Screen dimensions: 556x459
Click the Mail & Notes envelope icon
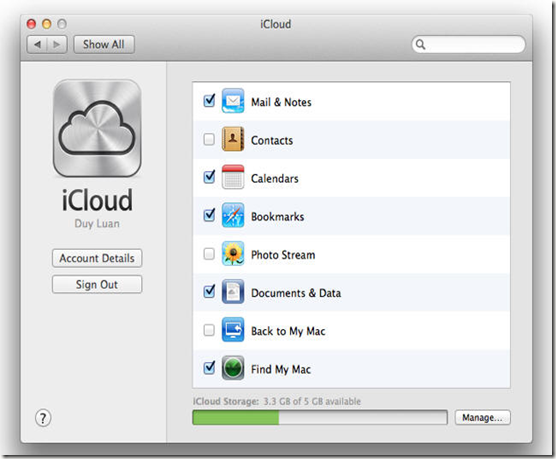coord(233,101)
